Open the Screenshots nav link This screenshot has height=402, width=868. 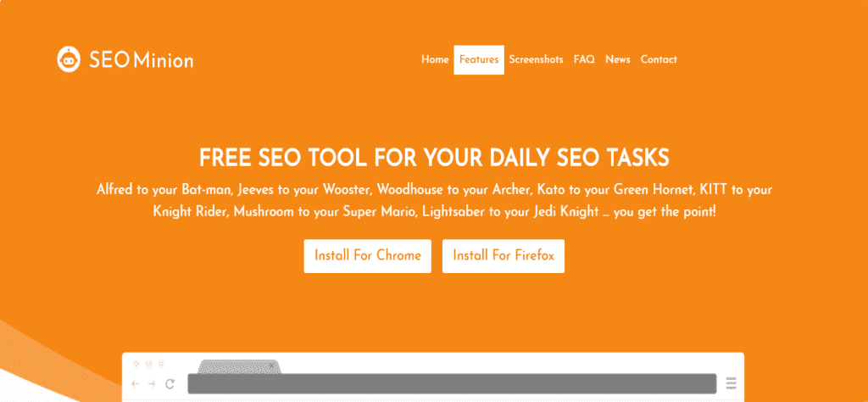coord(536,60)
